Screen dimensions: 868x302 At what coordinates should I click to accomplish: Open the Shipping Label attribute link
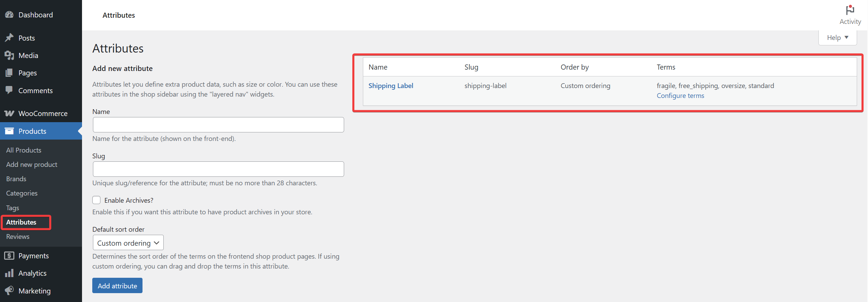(391, 86)
